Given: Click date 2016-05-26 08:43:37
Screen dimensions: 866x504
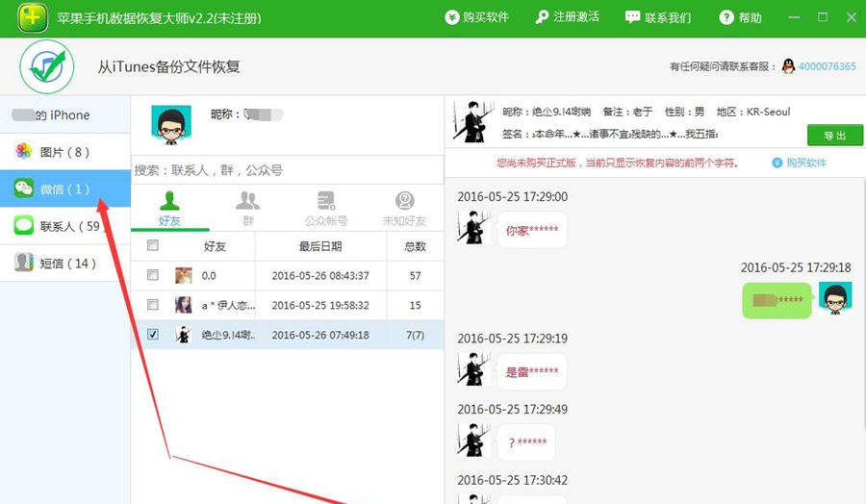Looking at the screenshot, I should pos(320,275).
